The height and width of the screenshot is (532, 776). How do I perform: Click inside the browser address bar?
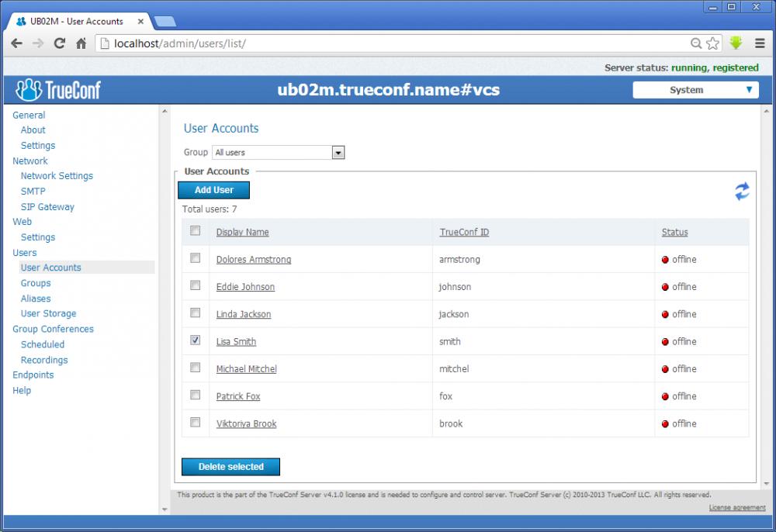[310, 43]
